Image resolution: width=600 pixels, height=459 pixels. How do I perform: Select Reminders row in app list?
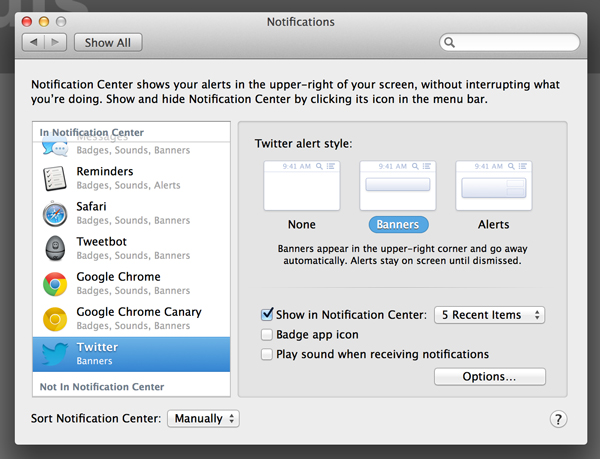pos(131,178)
